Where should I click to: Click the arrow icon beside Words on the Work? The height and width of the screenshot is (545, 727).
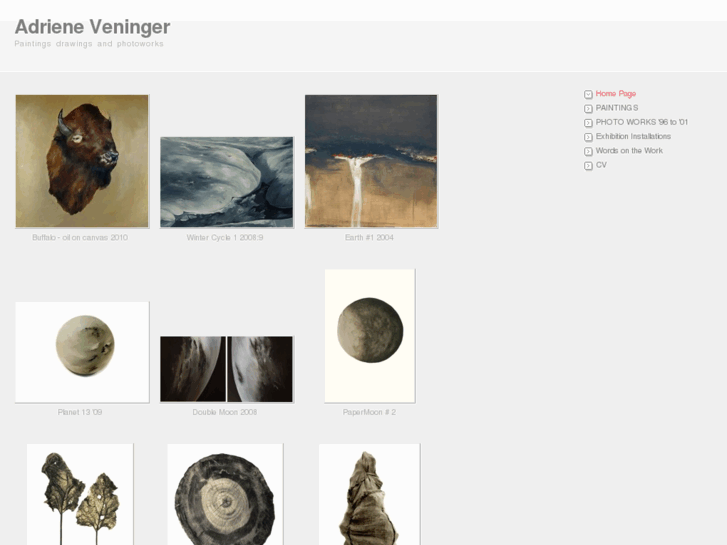click(588, 152)
